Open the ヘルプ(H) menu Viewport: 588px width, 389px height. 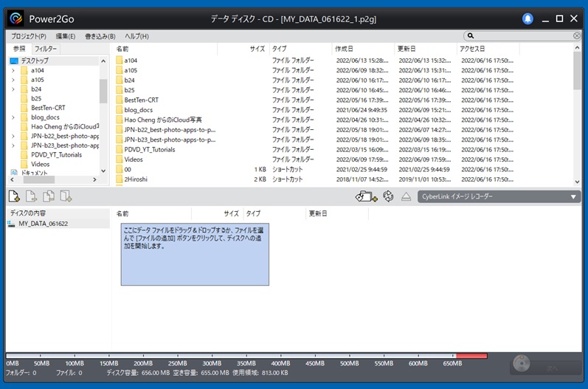click(x=136, y=36)
